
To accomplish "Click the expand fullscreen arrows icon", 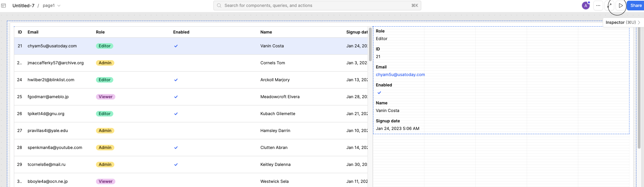I will [x=610, y=6].
